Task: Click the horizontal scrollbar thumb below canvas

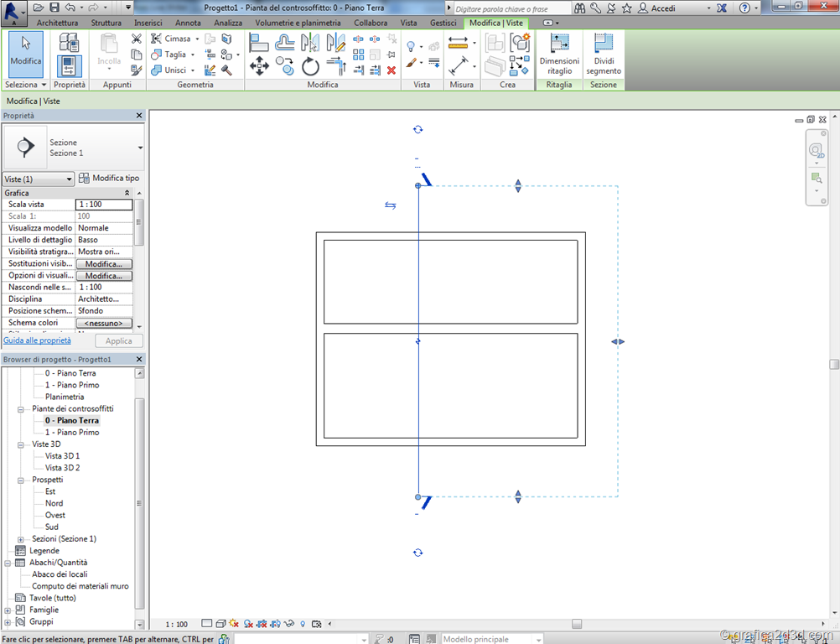Action: click(x=577, y=624)
